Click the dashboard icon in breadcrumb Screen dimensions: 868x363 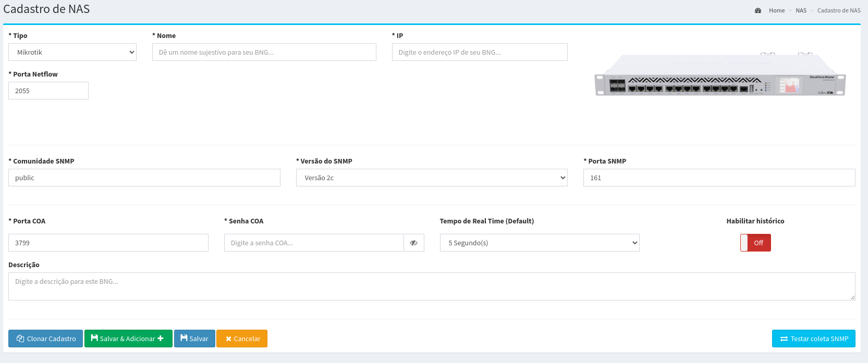(x=758, y=10)
